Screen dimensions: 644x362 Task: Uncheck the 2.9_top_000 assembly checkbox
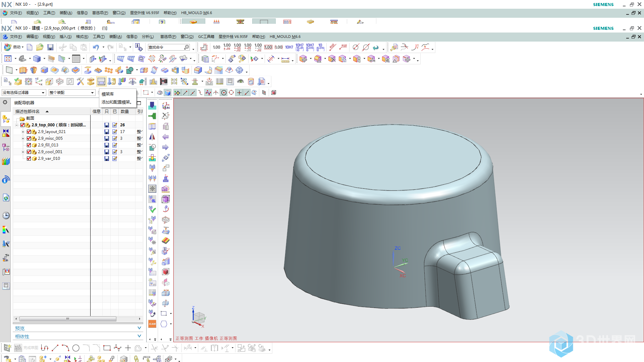[22, 125]
